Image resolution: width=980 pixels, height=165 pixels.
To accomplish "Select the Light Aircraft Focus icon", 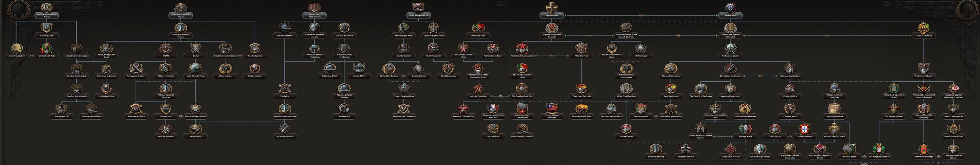I will (195, 68).
